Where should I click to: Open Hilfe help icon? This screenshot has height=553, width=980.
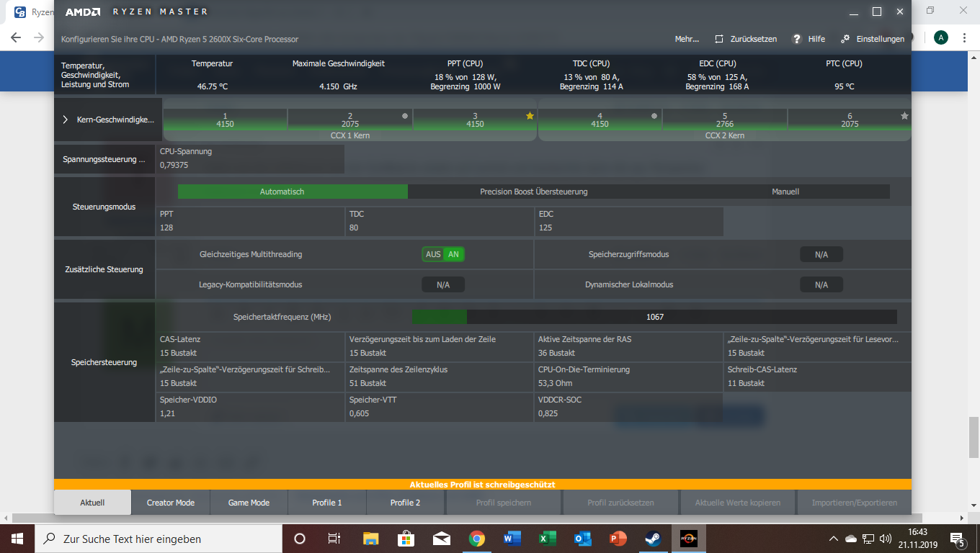tap(797, 39)
